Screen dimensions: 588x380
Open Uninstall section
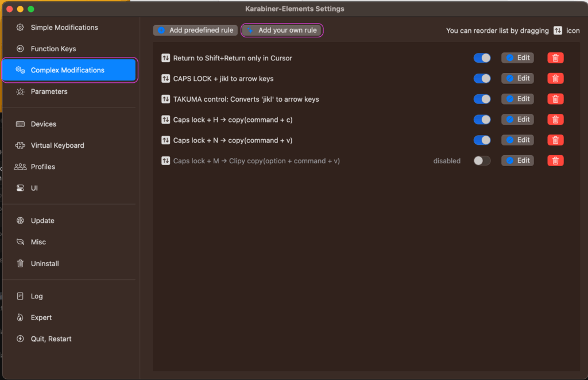[69, 264]
